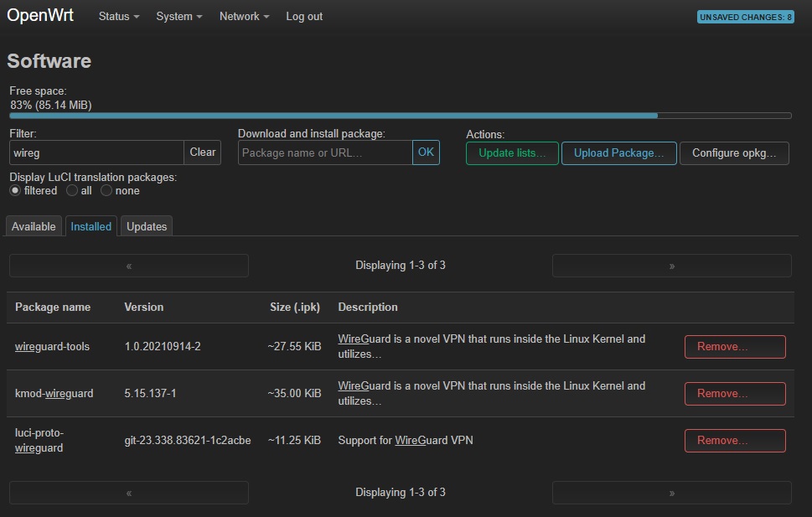The image size is (812, 517).
Task: Expand the System menu
Action: [178, 17]
